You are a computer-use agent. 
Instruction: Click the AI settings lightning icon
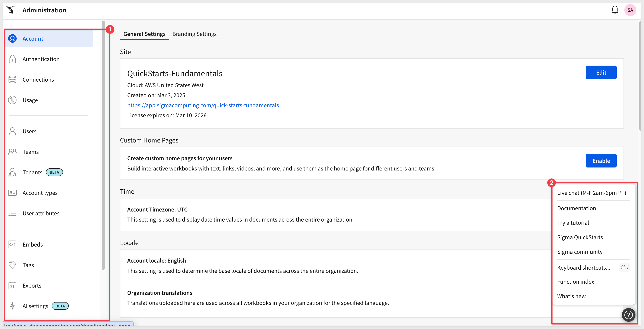click(12, 306)
